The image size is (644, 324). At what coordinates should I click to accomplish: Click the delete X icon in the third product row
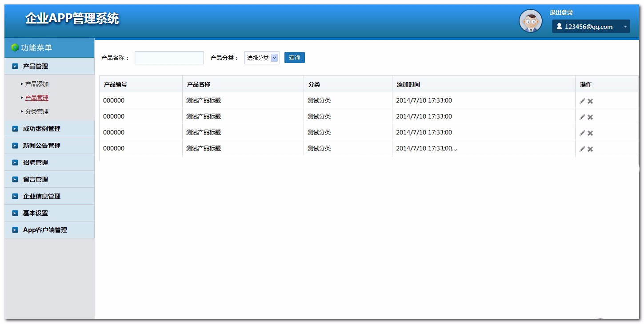pos(590,133)
